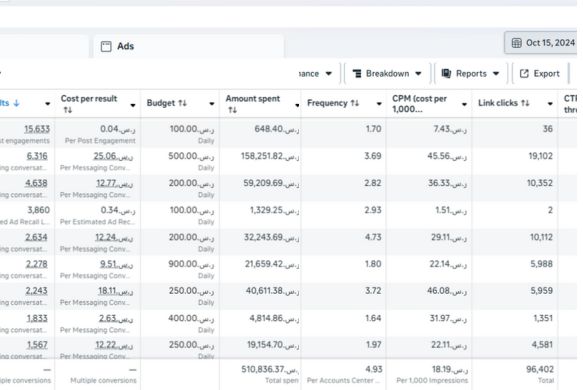Sort by Amount spent column arrows
This screenshot has width=583, height=390.
[232, 110]
